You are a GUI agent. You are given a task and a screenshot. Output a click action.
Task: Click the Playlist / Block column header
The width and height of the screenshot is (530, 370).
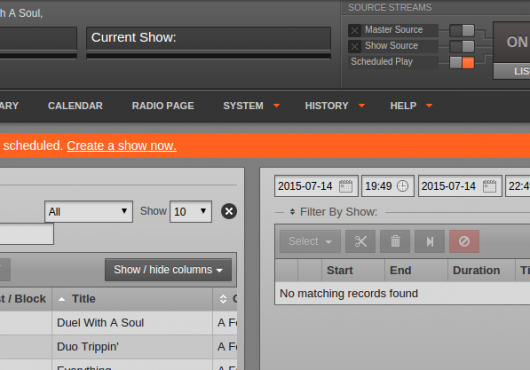[25, 299]
